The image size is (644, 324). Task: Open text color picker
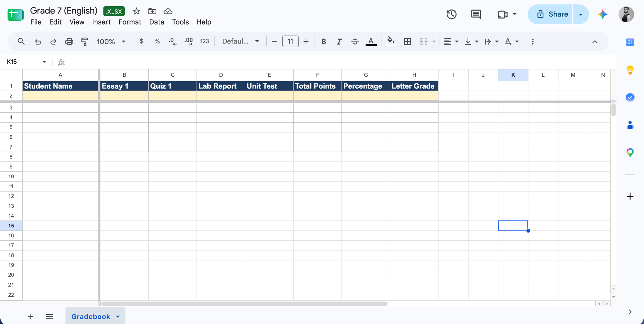pyautogui.click(x=371, y=42)
